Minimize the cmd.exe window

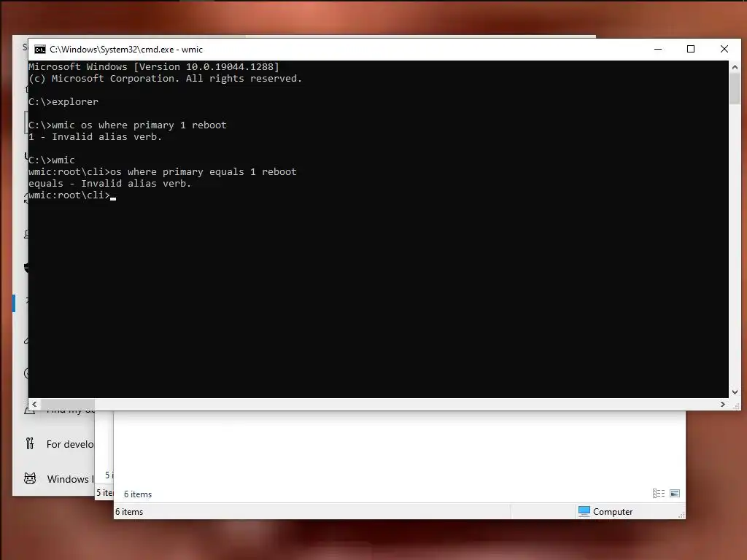(658, 49)
